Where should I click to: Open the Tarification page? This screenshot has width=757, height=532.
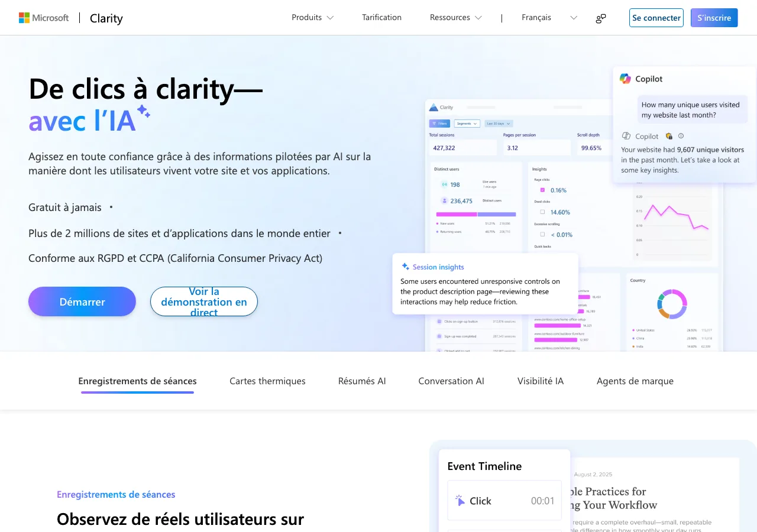[382, 18]
